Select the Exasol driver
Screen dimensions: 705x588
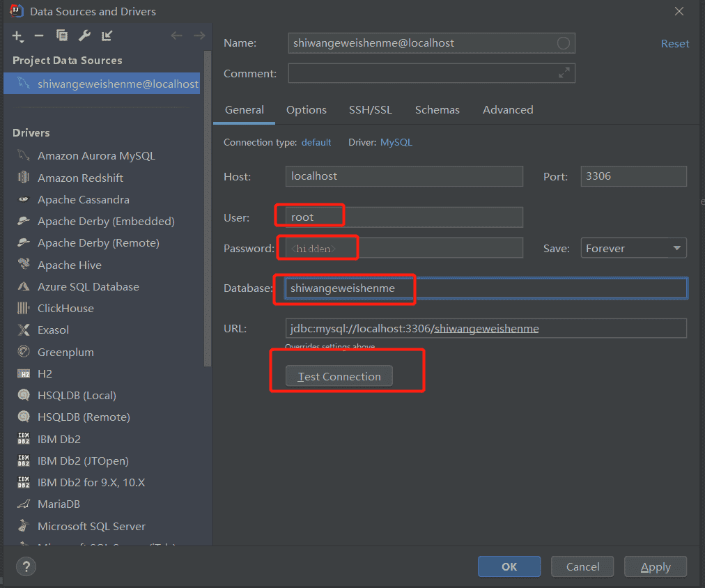(53, 330)
